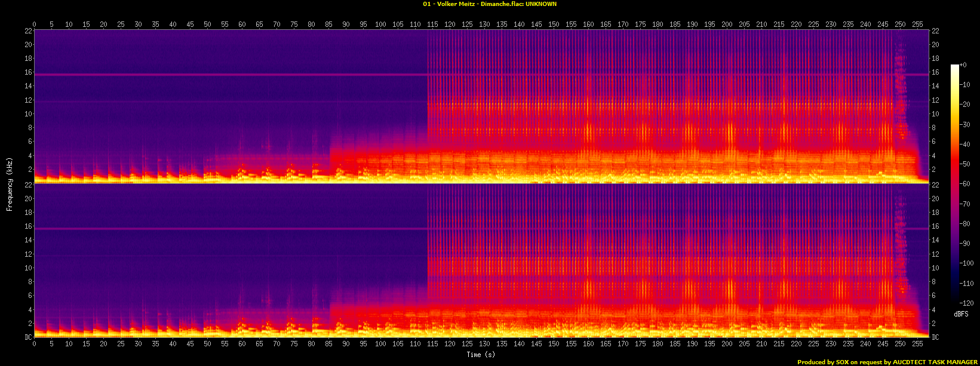Click the "-100" dBFS scale tick label
The image size is (980, 366).
point(967,263)
